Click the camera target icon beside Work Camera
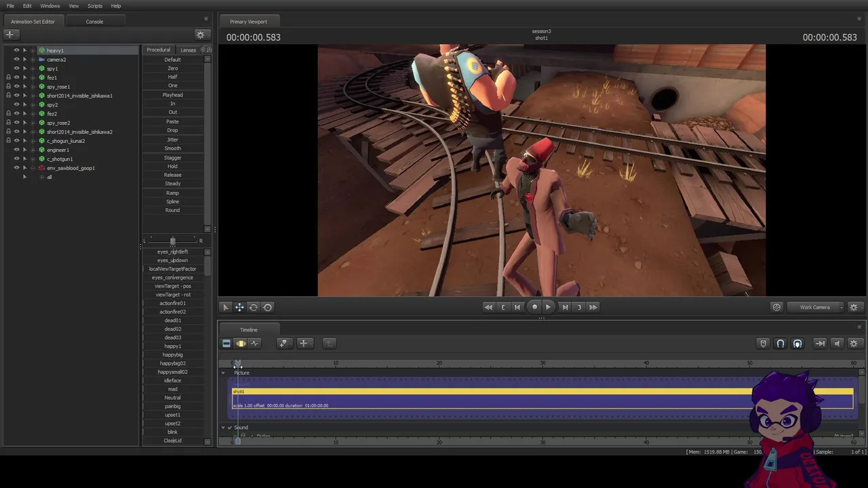This screenshot has width=868, height=488. (776, 307)
